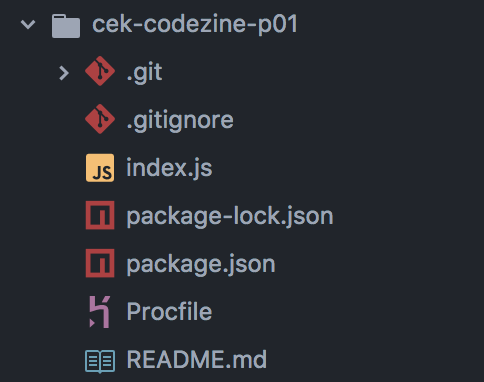Viewport: 484px width, 382px height.
Task: Open the index.js file
Action: 169,168
